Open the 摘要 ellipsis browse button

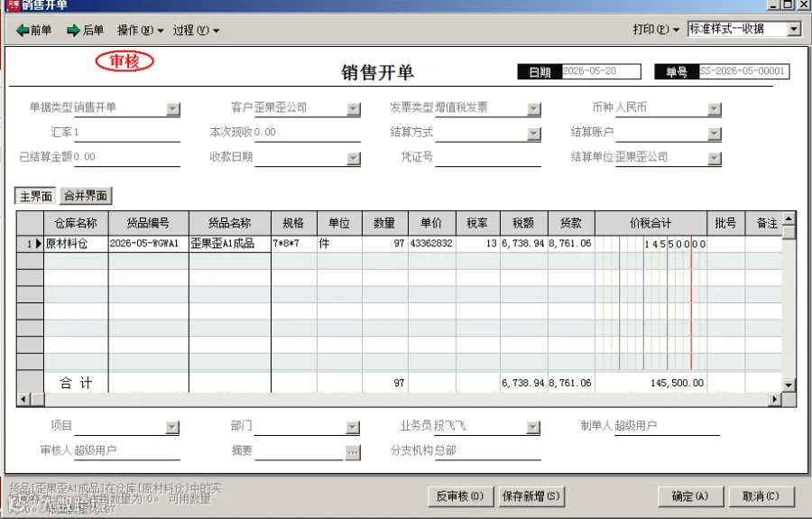pos(353,452)
